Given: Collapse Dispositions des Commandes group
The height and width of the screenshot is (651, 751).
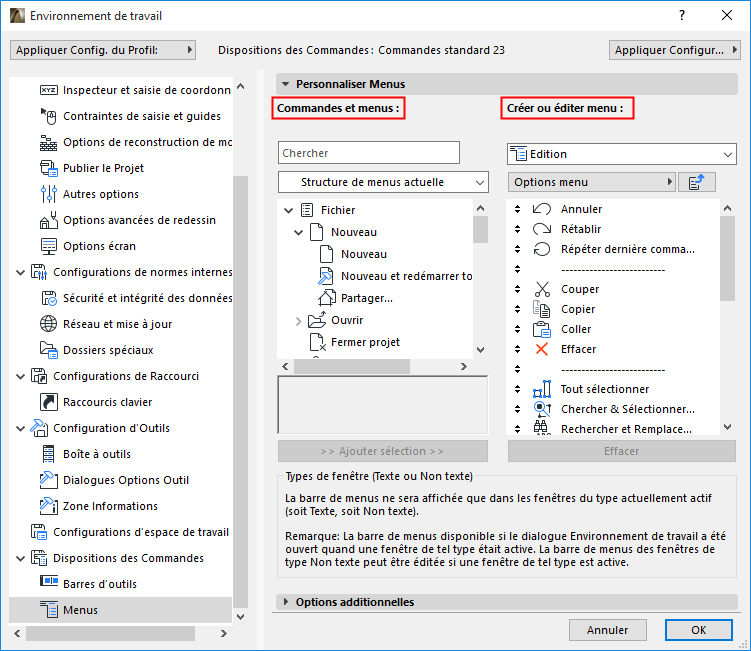Looking at the screenshot, I should point(21,558).
